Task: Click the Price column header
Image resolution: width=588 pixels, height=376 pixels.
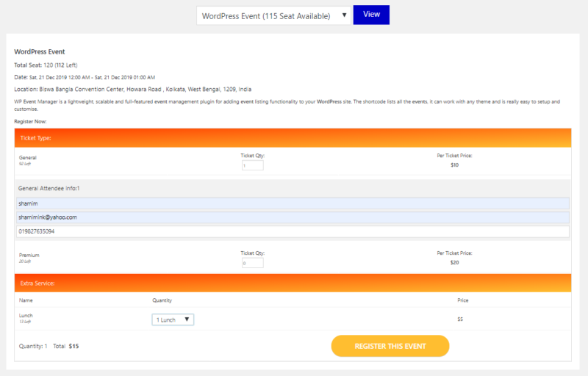Action: 463,300
